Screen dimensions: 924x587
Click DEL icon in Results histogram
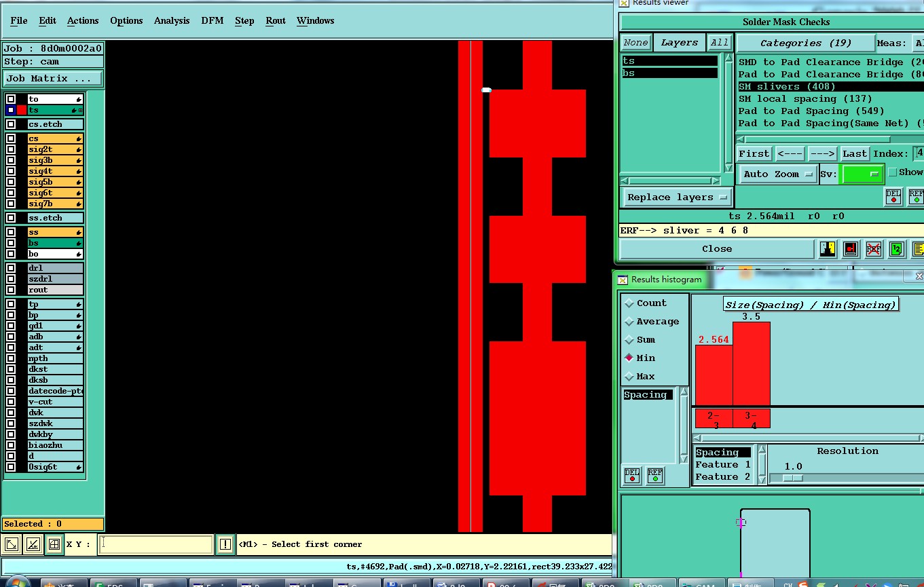[632, 475]
